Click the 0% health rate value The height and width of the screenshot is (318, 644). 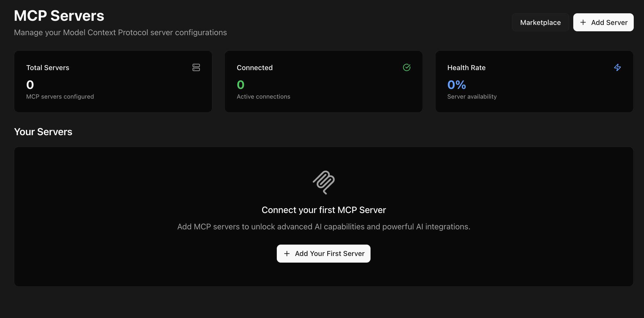(457, 85)
